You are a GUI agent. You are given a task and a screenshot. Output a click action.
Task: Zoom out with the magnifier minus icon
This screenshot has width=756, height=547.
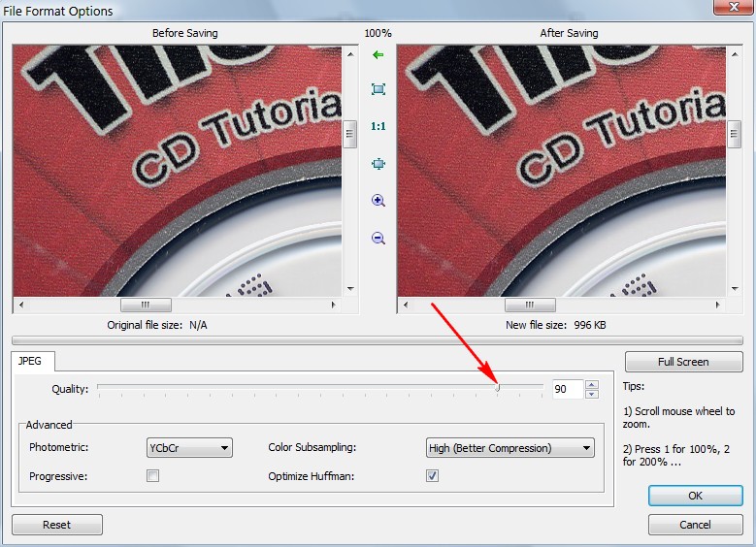[x=378, y=238]
